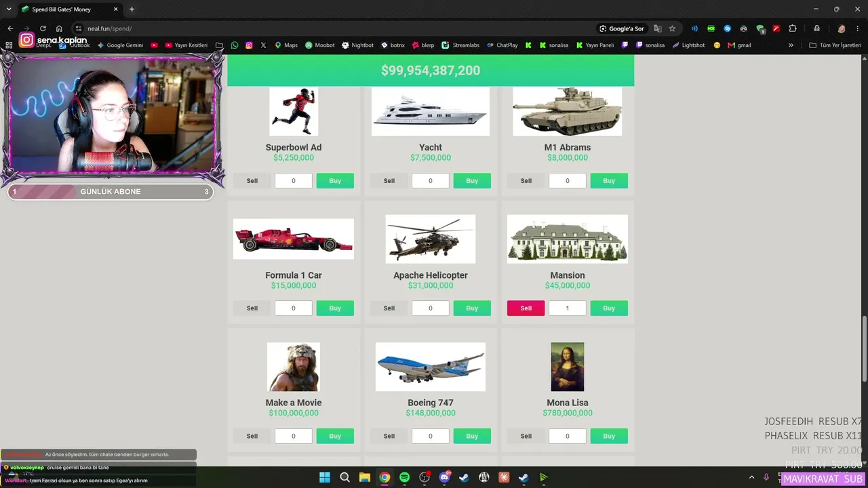Buy a Superbowl Ad
Screen dimensions: 868x488
point(335,181)
